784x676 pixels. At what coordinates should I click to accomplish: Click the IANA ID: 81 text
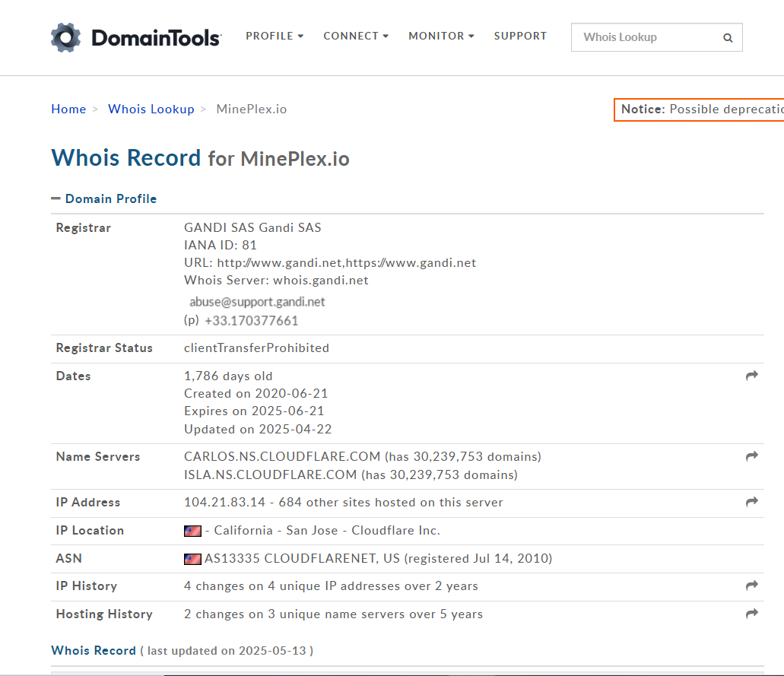220,245
